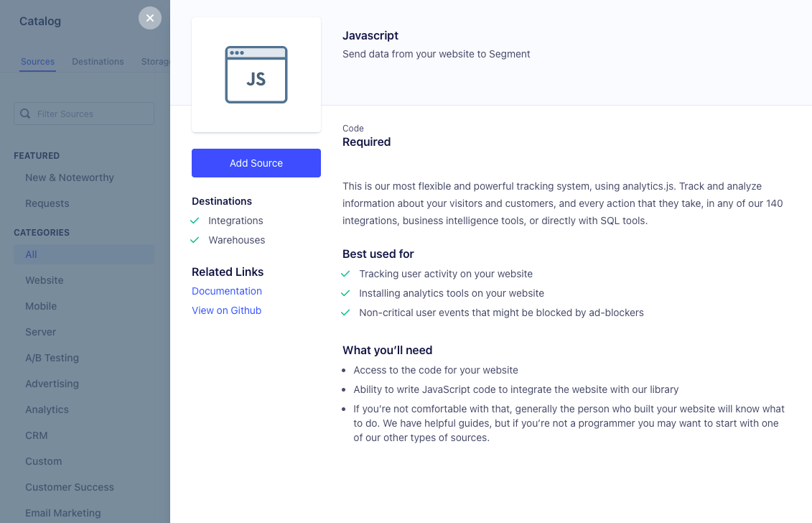Image resolution: width=812 pixels, height=523 pixels.
Task: Click the Integrations label text
Action: (235, 221)
